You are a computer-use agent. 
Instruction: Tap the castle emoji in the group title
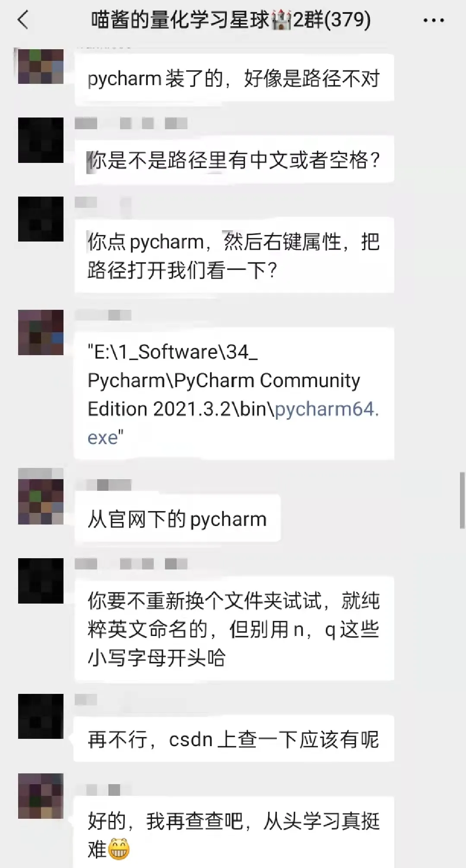pos(281,20)
